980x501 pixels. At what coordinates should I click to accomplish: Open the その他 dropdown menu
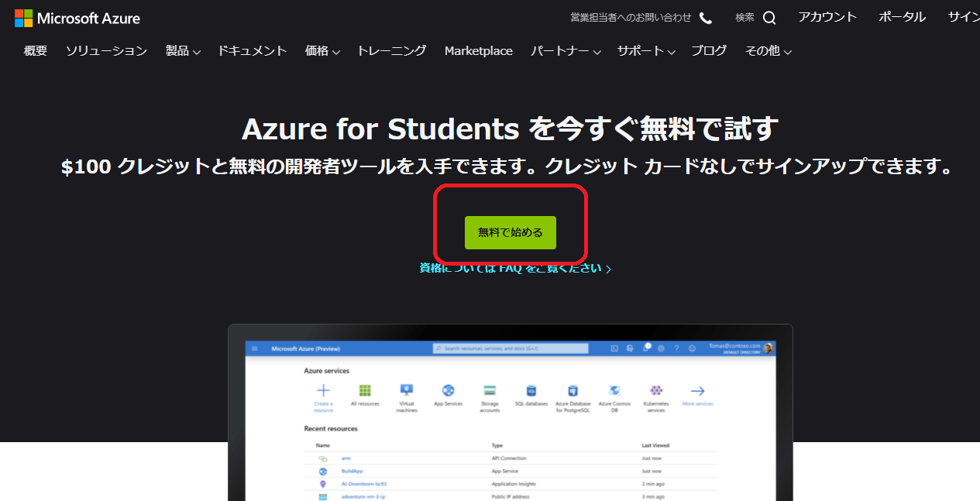pos(769,51)
